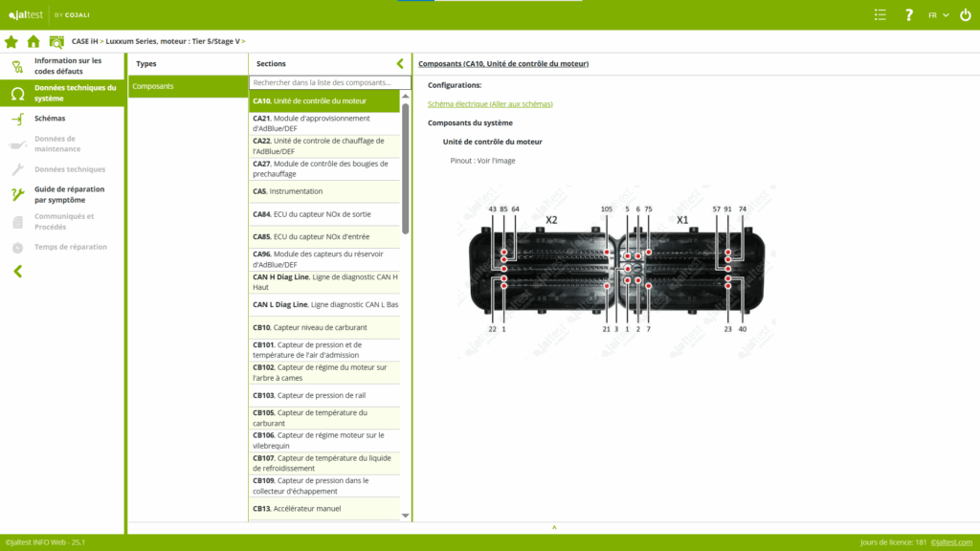
Task: Collapse the Sections panel with green chevron
Action: (400, 64)
